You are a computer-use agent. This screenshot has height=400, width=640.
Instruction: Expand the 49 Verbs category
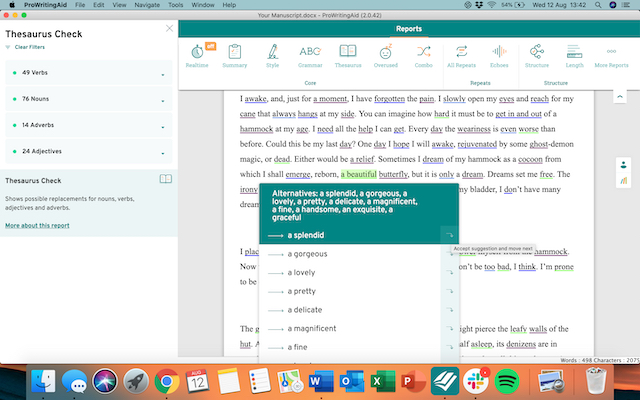click(89, 73)
